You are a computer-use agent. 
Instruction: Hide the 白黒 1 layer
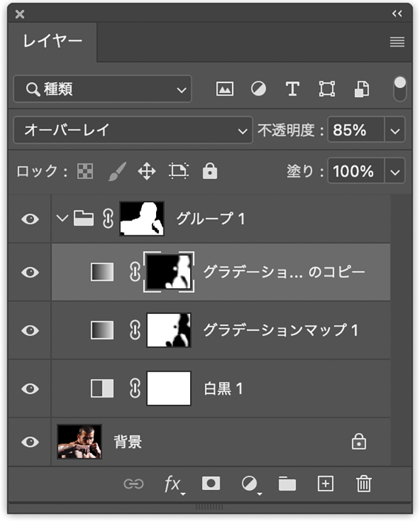30,389
